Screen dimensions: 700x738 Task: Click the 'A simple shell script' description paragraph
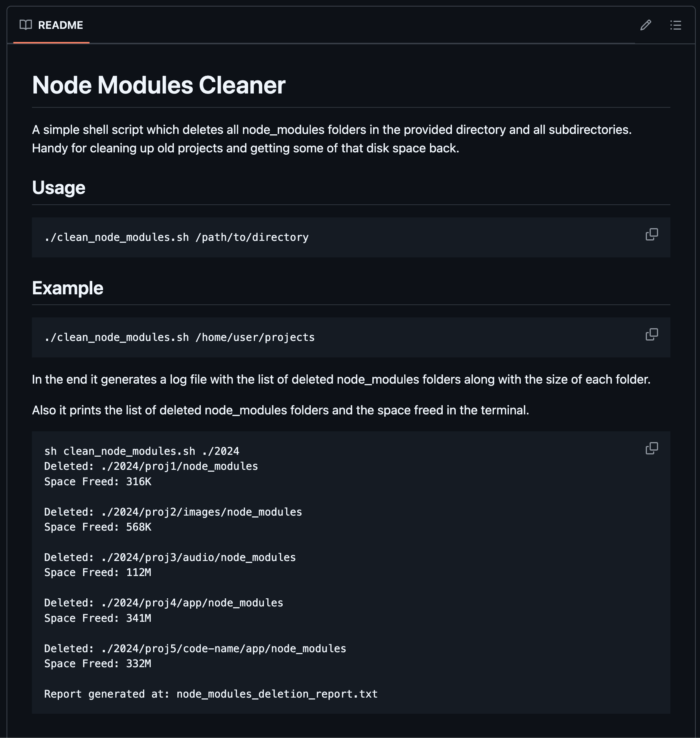pos(332,139)
